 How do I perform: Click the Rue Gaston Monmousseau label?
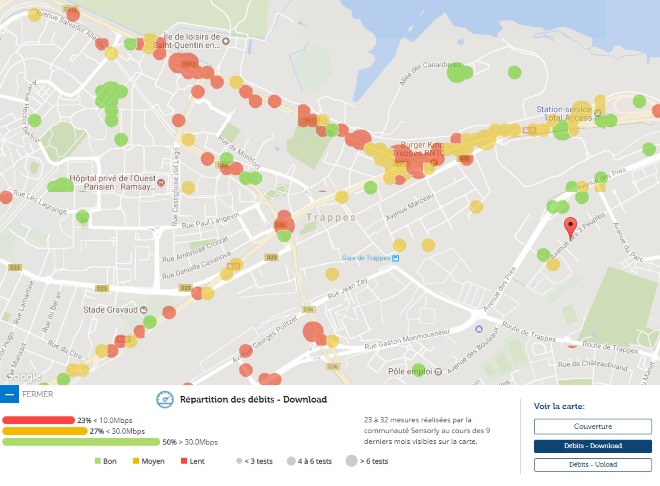pyautogui.click(x=407, y=339)
